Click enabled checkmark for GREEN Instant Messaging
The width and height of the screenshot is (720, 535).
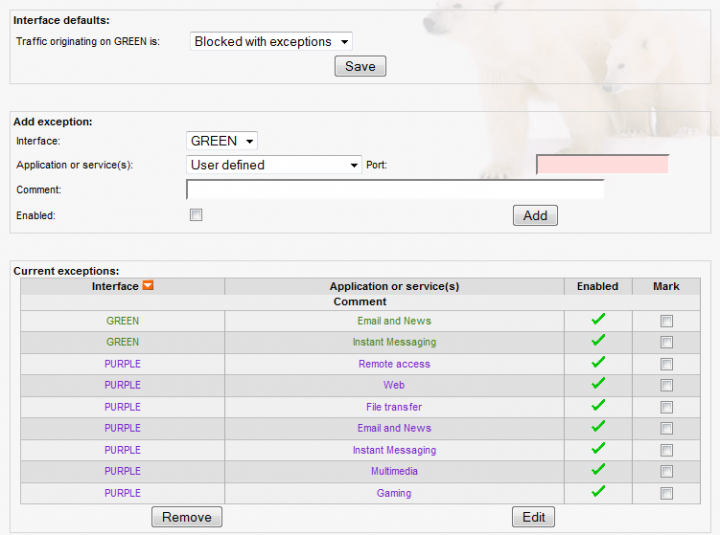click(x=598, y=341)
